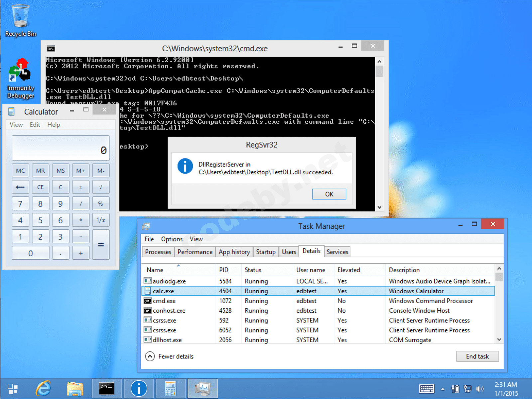Switch to RegSvr32 dialog taskbar icon
This screenshot has height=399, width=532.
pos(139,388)
